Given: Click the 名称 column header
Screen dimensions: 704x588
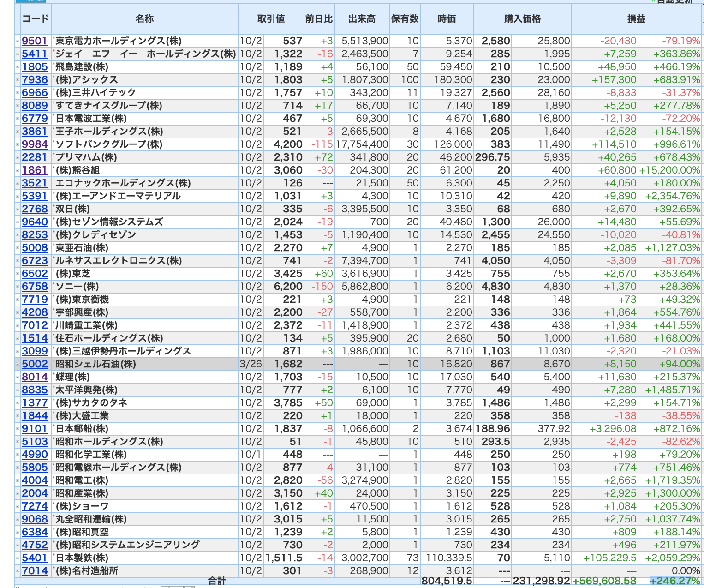Looking at the screenshot, I should tap(145, 19).
